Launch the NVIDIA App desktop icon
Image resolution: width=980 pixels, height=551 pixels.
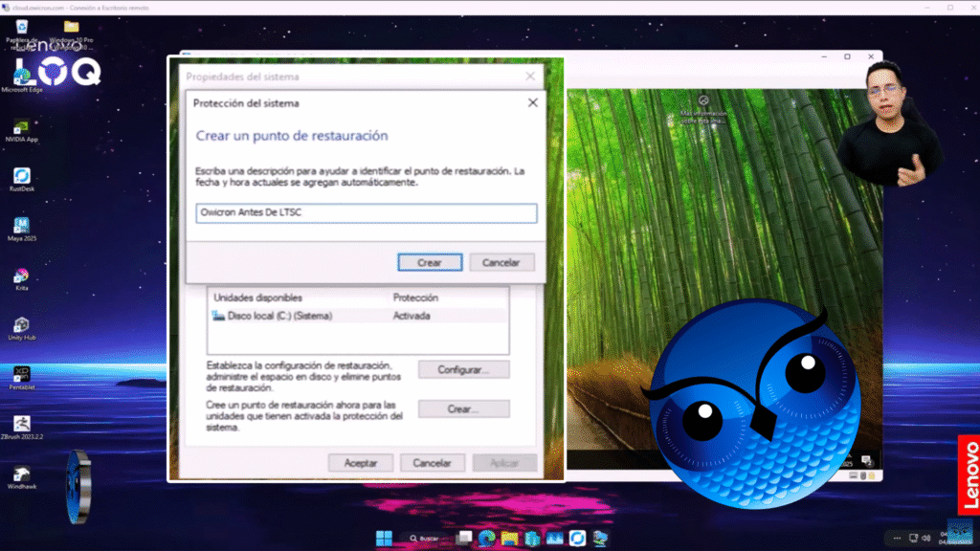[x=21, y=126]
